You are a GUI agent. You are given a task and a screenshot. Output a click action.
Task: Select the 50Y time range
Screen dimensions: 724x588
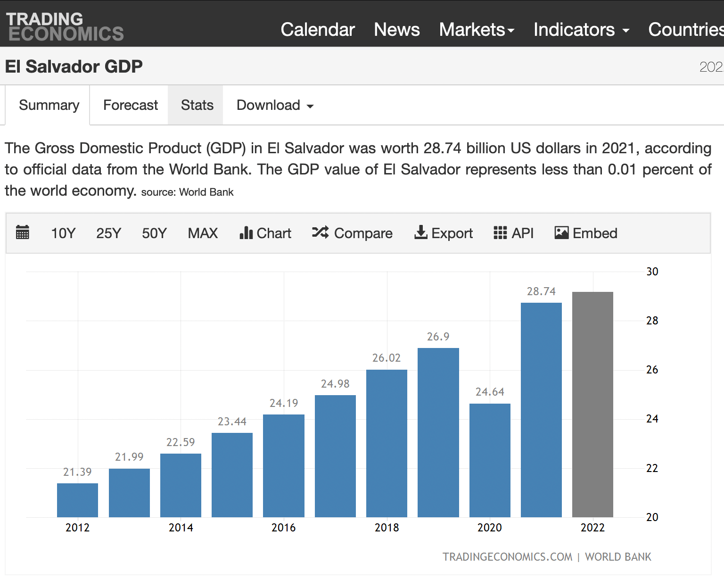155,233
